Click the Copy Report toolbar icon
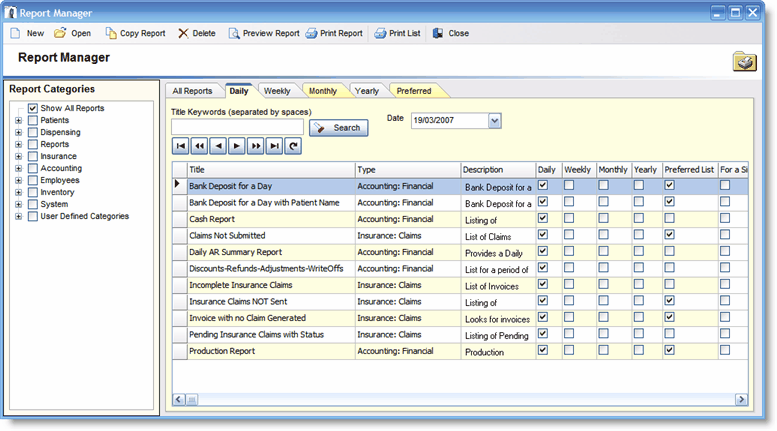777x431 pixels. [x=111, y=33]
